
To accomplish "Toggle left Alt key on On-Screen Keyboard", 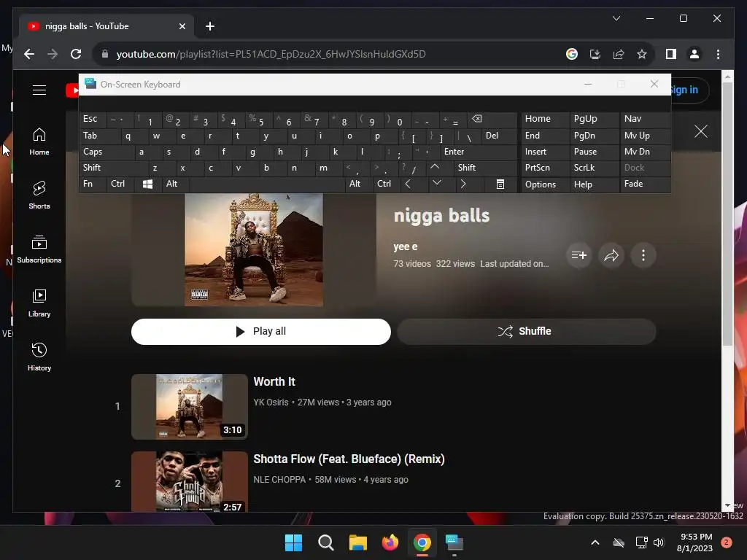I will [175, 184].
